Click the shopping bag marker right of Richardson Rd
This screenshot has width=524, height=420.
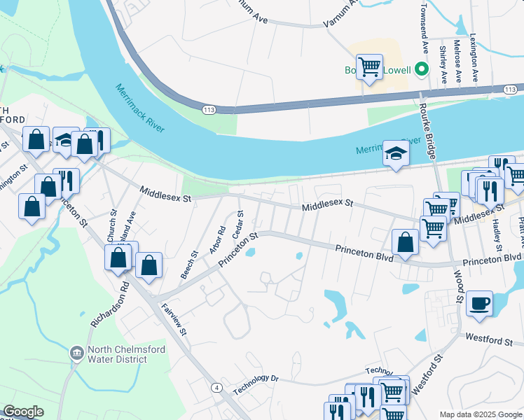point(149,268)
